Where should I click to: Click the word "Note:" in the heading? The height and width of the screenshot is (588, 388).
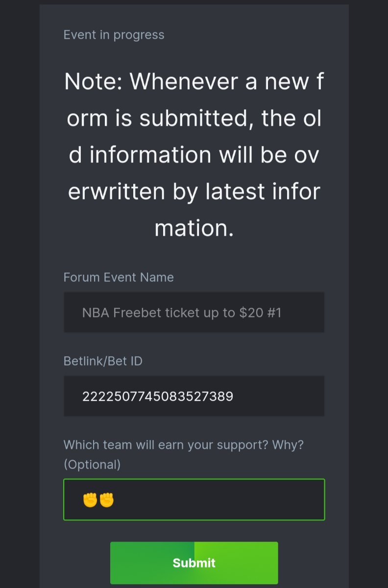(x=93, y=81)
